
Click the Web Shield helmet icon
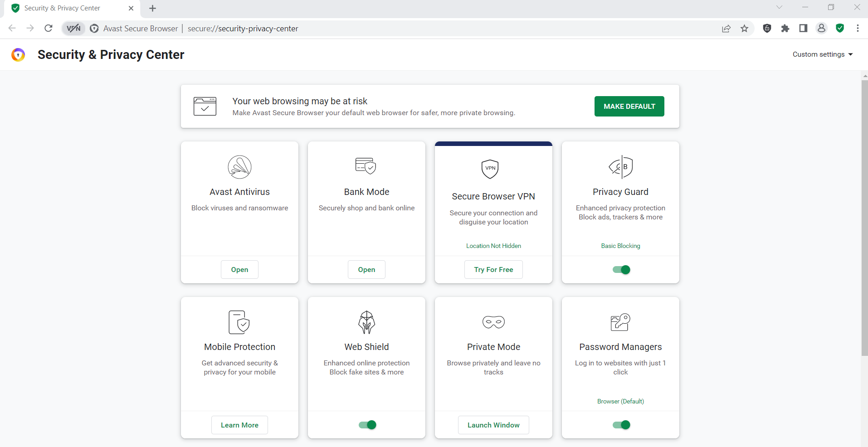(x=366, y=322)
